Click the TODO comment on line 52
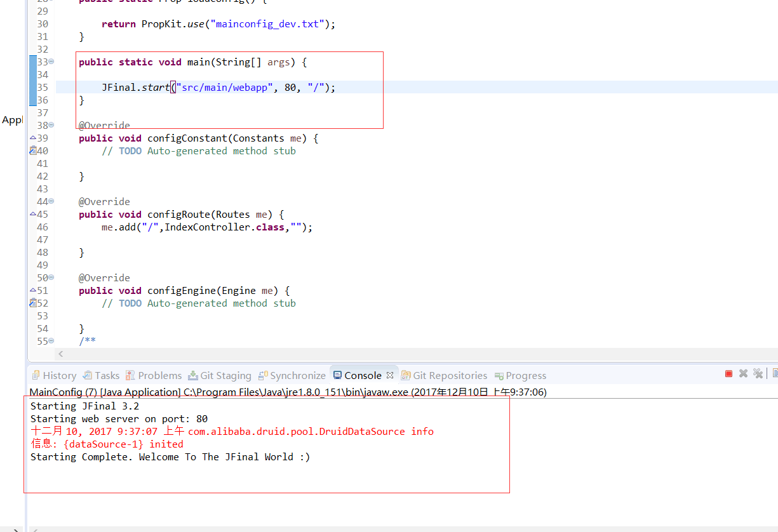Viewport: 778px width, 532px height. (x=199, y=303)
